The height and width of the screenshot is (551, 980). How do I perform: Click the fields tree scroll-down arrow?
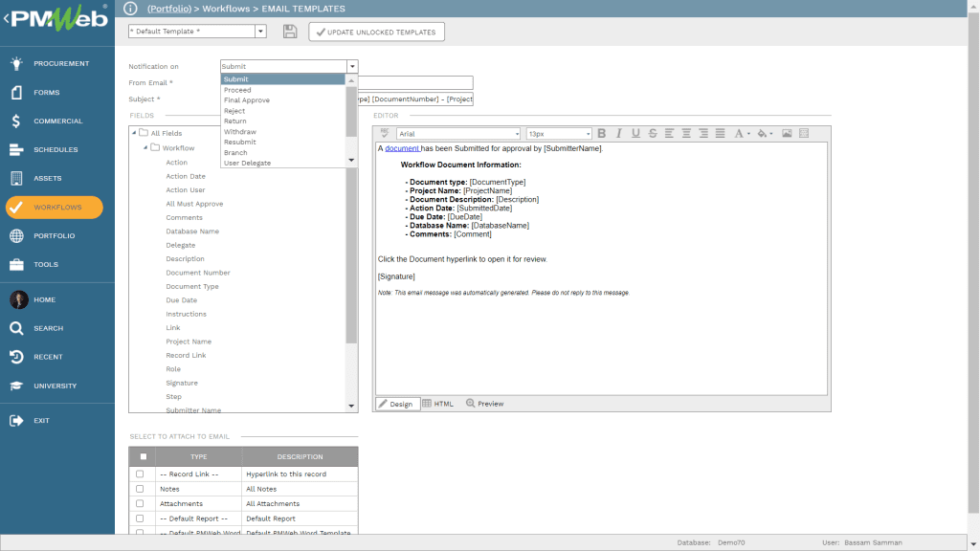(351, 406)
